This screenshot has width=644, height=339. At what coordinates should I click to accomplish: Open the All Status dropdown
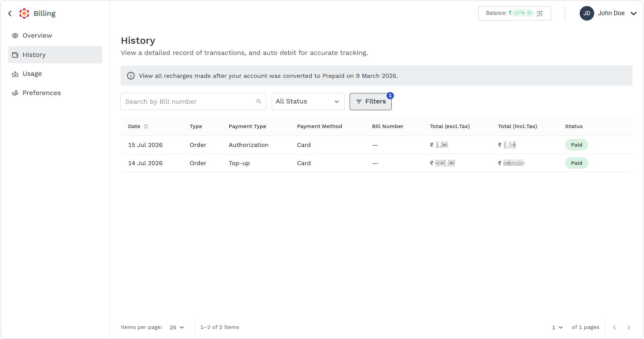308,101
